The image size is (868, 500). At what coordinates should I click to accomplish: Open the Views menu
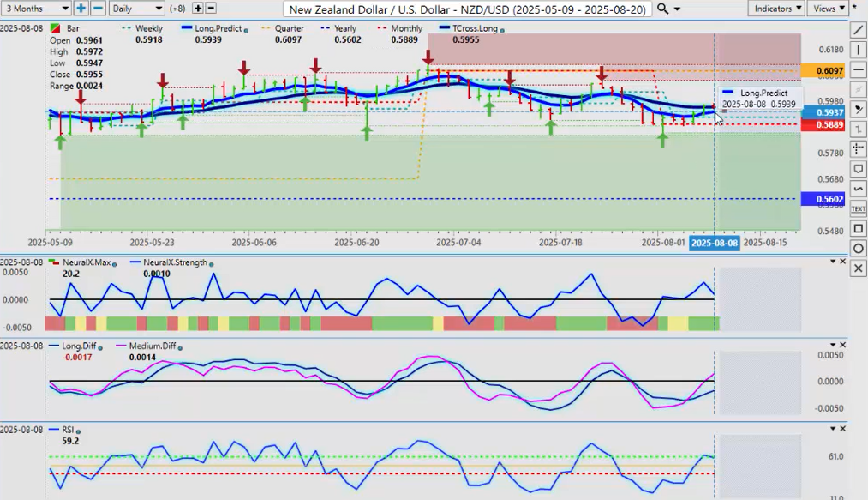(x=828, y=9)
